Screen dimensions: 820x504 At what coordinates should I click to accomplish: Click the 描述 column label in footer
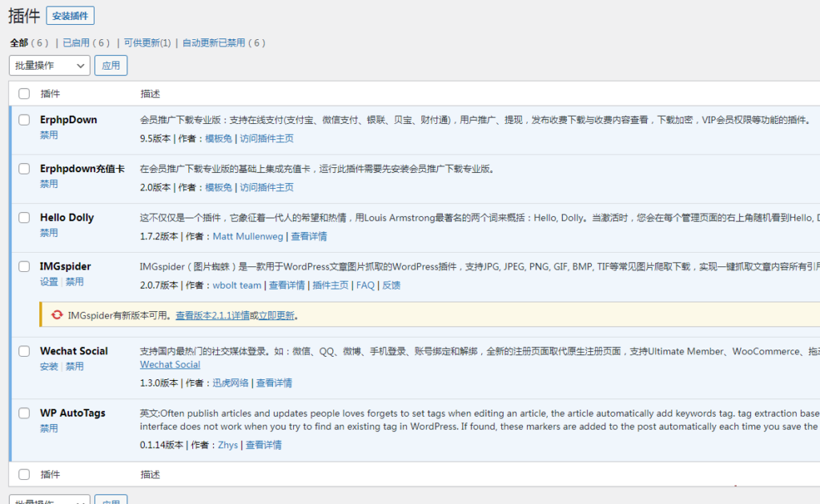click(150, 474)
